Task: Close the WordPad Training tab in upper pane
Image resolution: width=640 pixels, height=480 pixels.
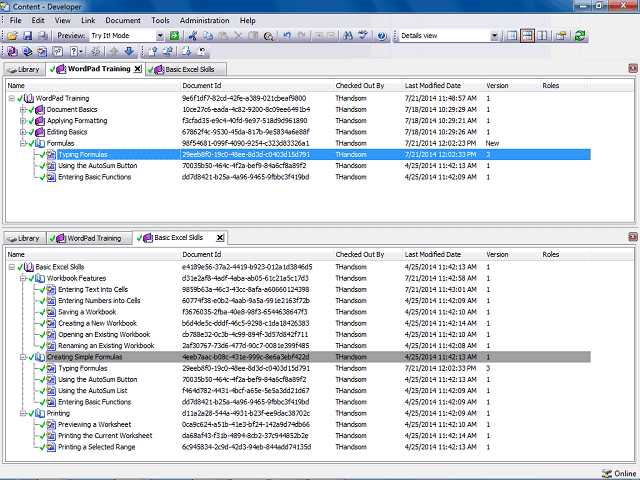Action: [138, 69]
